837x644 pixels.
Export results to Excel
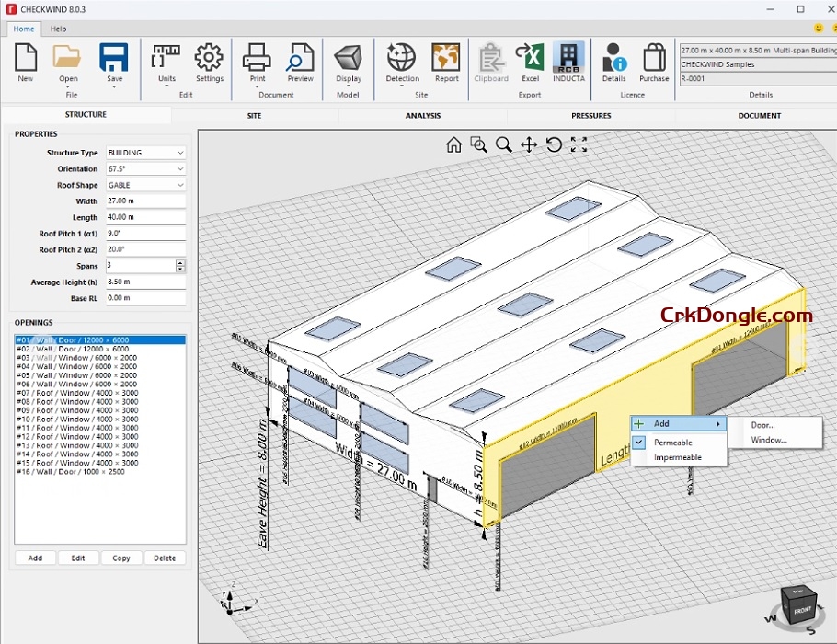tap(529, 63)
